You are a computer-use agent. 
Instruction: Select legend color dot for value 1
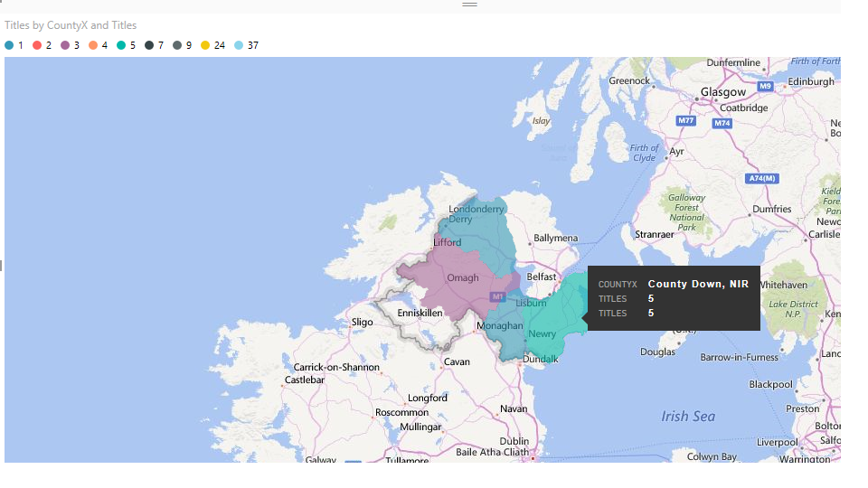tap(9, 45)
